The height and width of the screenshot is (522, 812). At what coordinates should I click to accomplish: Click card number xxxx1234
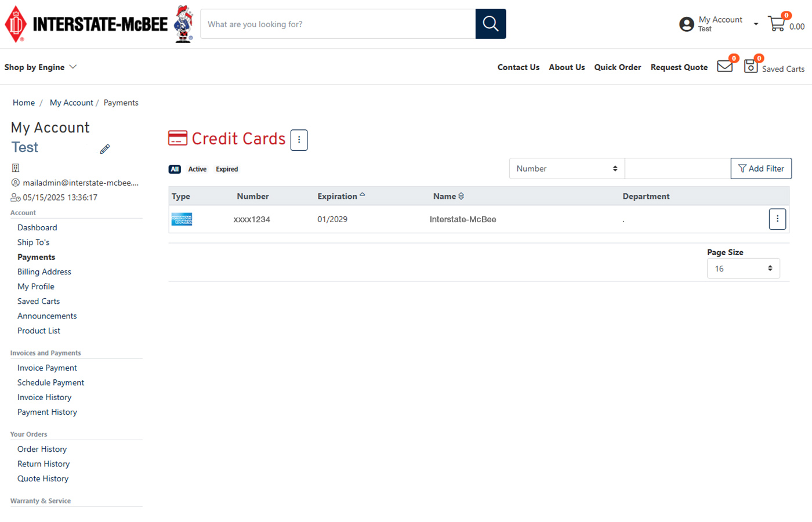tap(252, 219)
